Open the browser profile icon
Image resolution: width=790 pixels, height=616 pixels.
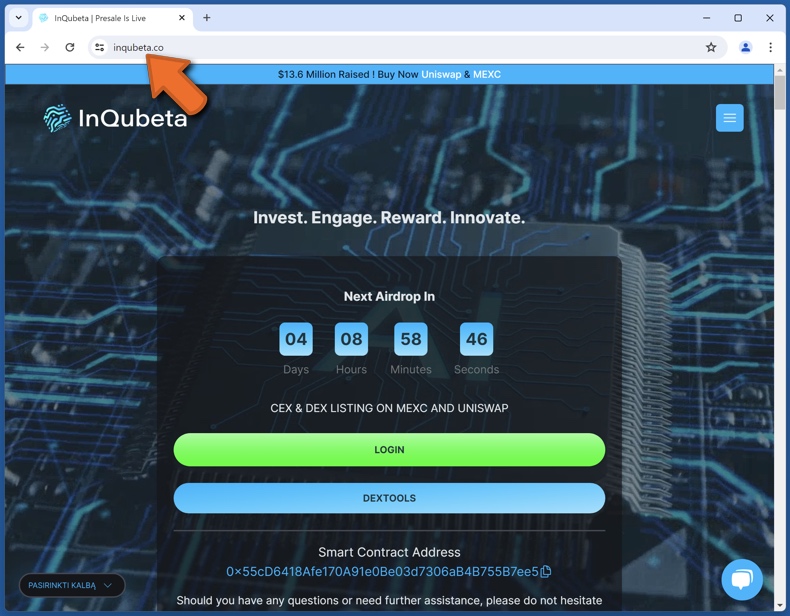(745, 47)
